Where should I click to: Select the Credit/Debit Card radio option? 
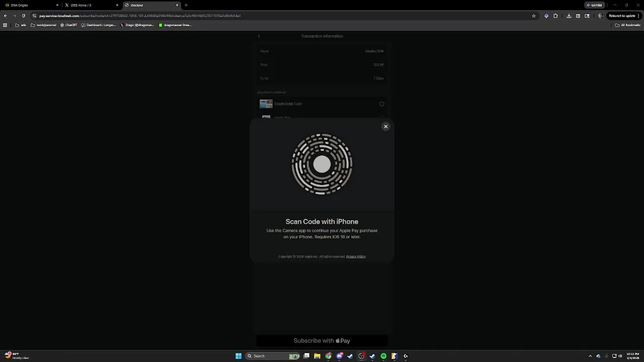pos(382,104)
